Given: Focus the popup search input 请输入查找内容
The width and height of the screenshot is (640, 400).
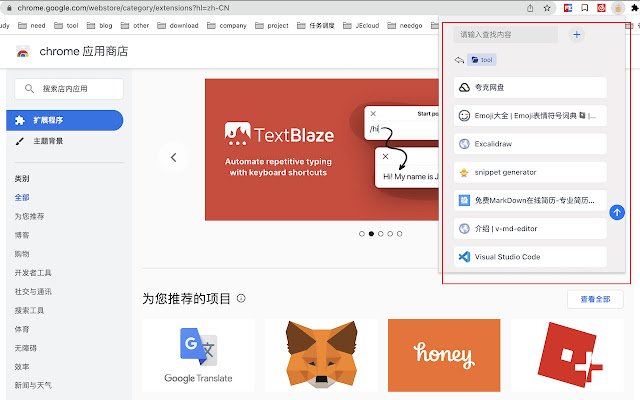Looking at the screenshot, I should click(505, 35).
